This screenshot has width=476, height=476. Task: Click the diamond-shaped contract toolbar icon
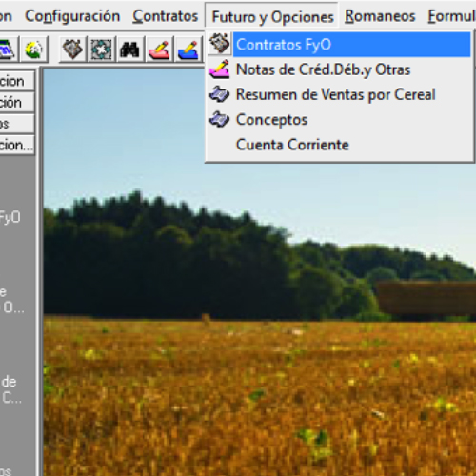(x=72, y=50)
